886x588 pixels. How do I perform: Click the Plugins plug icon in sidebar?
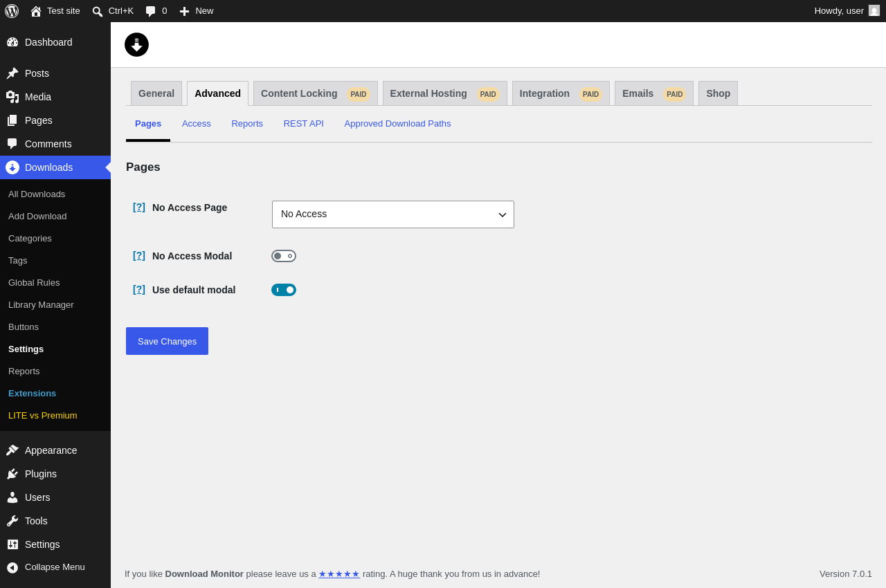pos(12,474)
